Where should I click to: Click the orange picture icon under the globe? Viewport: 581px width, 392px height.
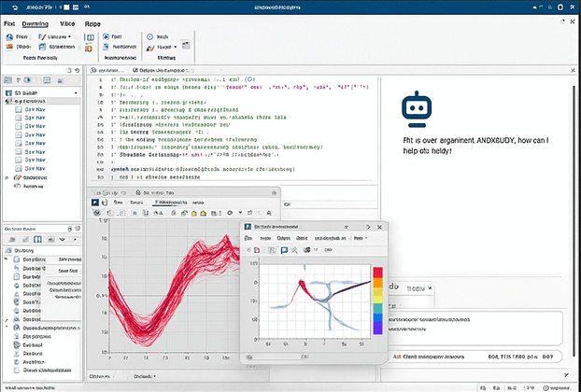(x=9, y=47)
